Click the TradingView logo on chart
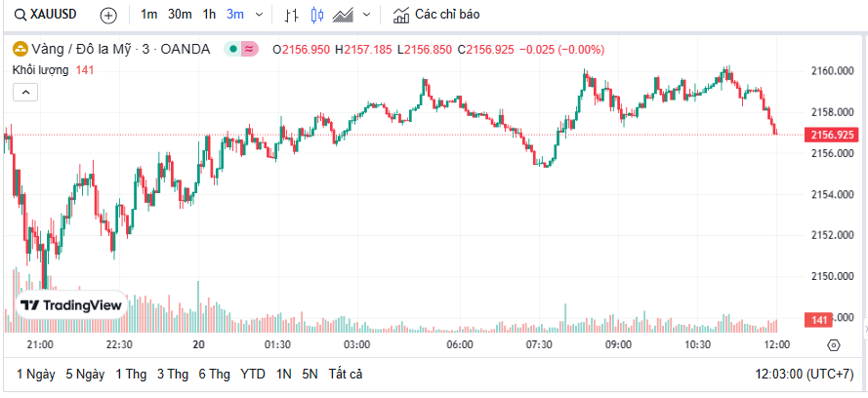This screenshot has height=398, width=868. (72, 305)
